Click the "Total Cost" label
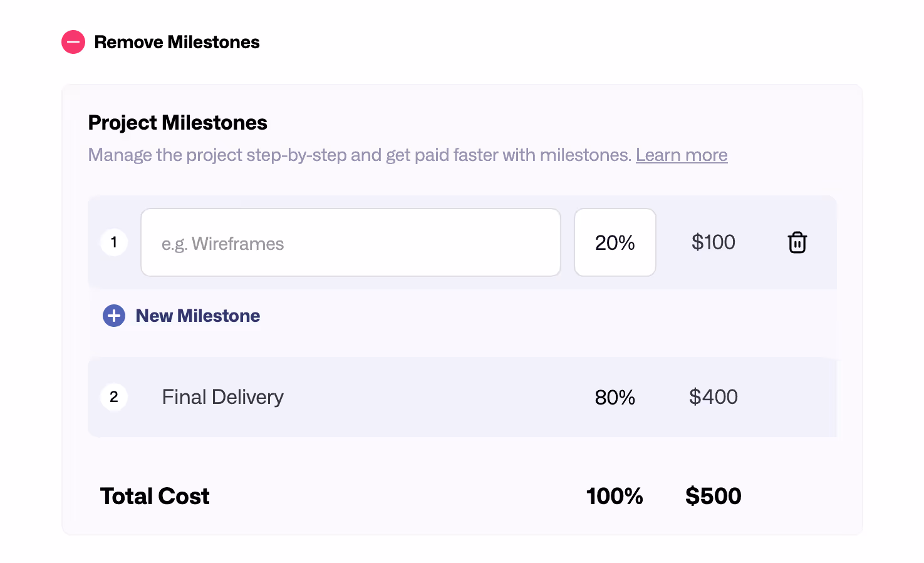Image resolution: width=924 pixels, height=563 pixels. point(155,496)
